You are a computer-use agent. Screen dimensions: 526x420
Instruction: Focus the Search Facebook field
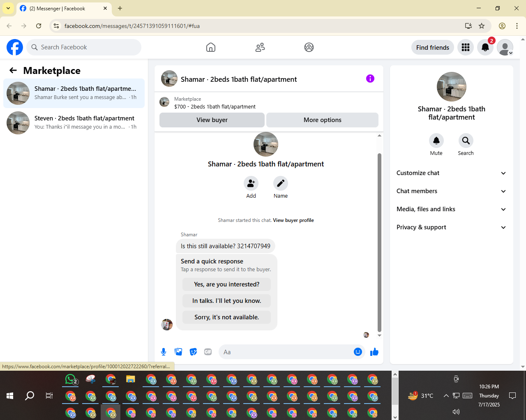click(x=84, y=47)
